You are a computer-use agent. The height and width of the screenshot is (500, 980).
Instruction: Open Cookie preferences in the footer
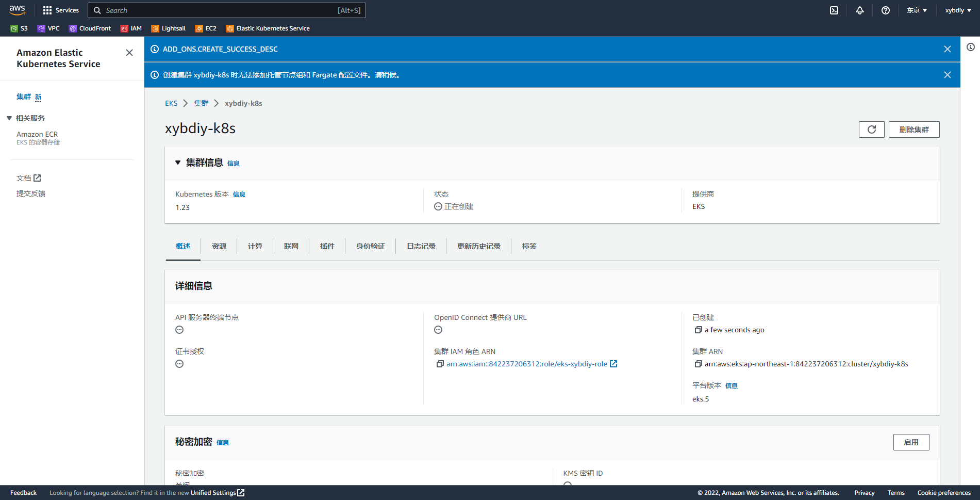coord(944,493)
